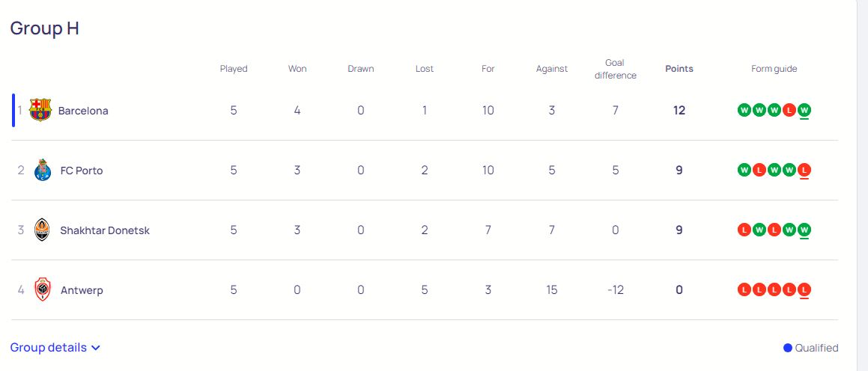
Task: Click the Antwerp club crest icon
Action: [x=42, y=290]
